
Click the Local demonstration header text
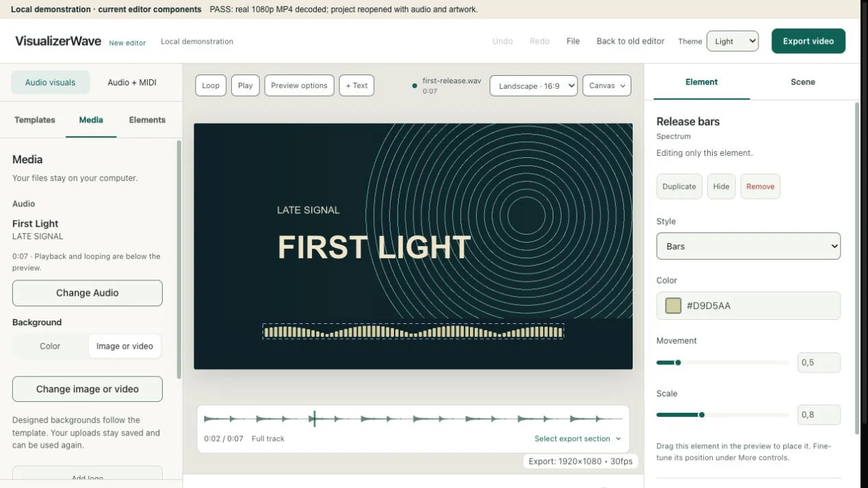(197, 42)
